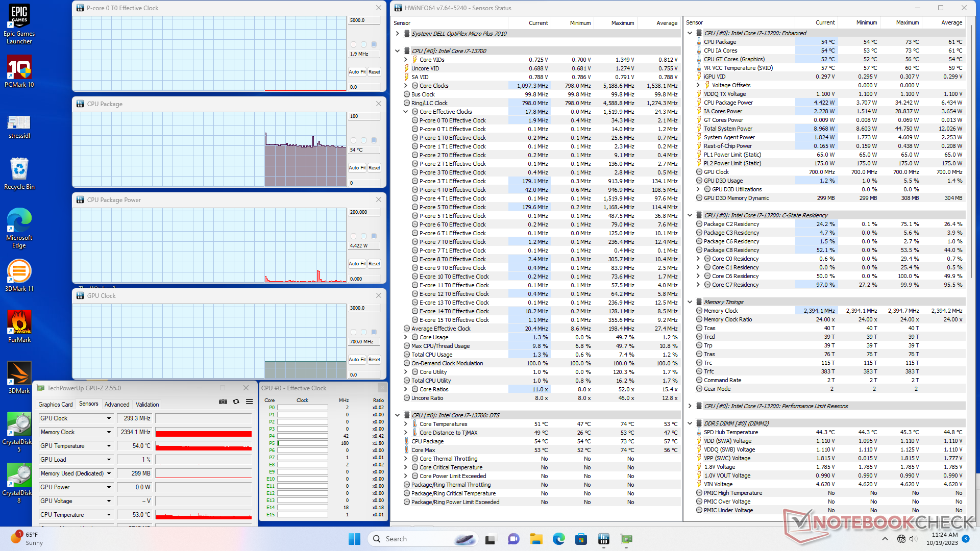Open the GPU Power sensor dropdown
Viewport: 980px width, 551px height.
109,487
